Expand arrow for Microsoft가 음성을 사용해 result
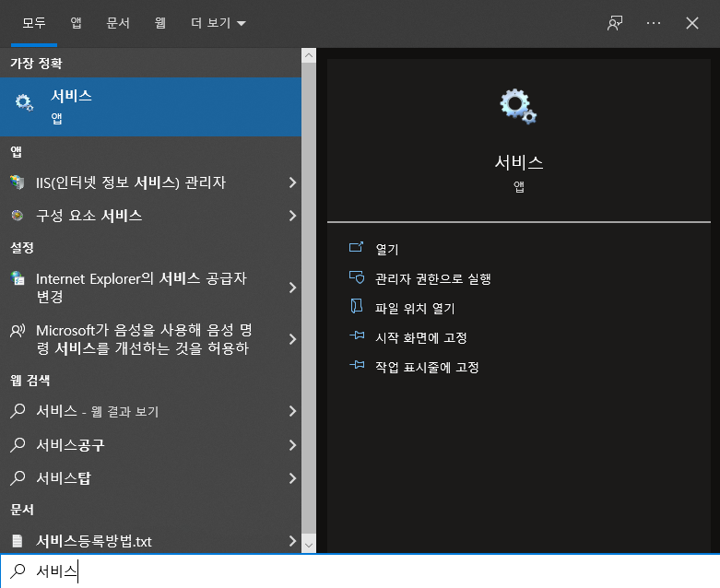The image size is (720, 588). pyautogui.click(x=292, y=339)
